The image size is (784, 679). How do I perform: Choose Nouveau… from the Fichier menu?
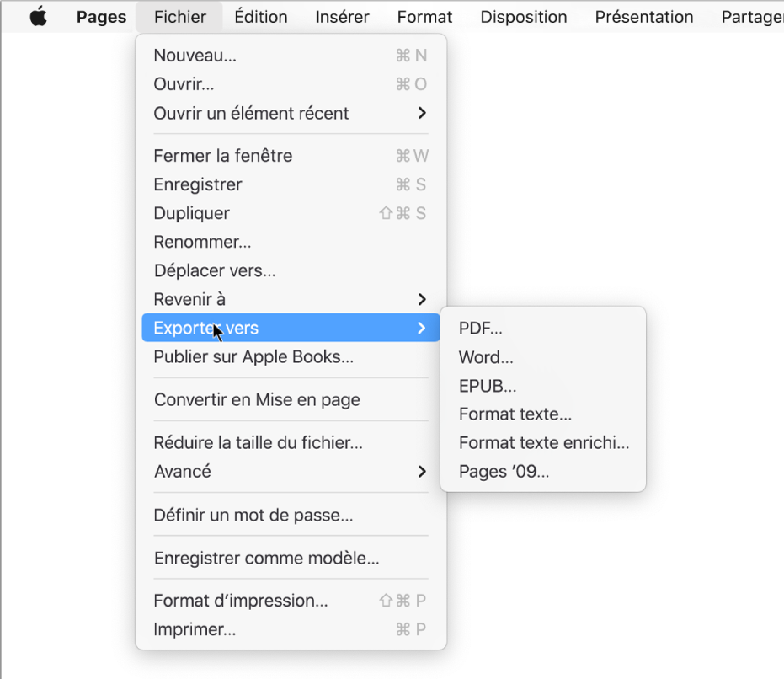click(x=291, y=55)
